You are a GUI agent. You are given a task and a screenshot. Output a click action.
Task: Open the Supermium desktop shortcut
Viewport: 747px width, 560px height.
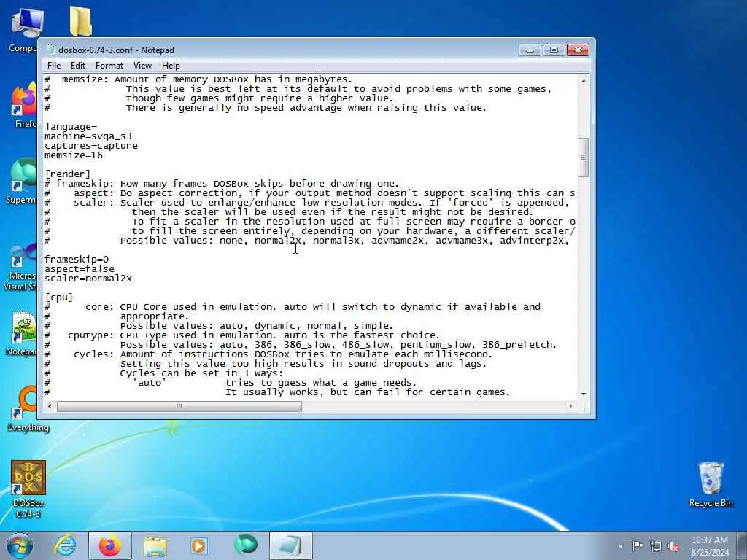(21, 182)
